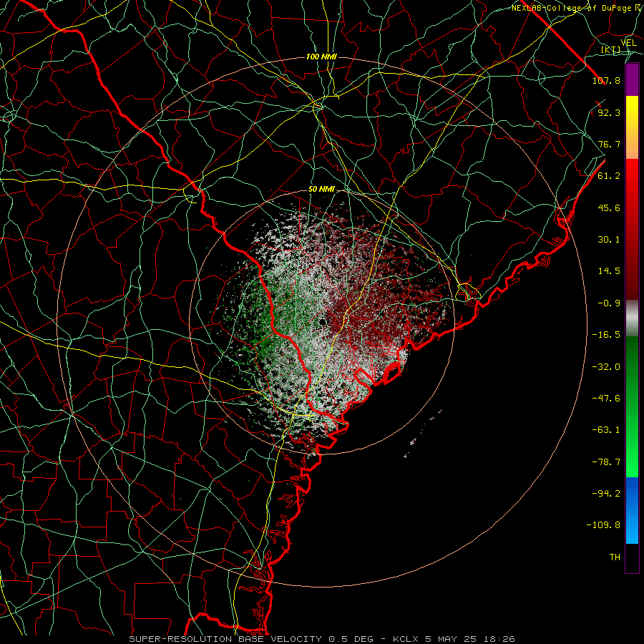Click the purple segment of velocity color bar
This screenshot has height=644, width=644.
coord(632,79)
